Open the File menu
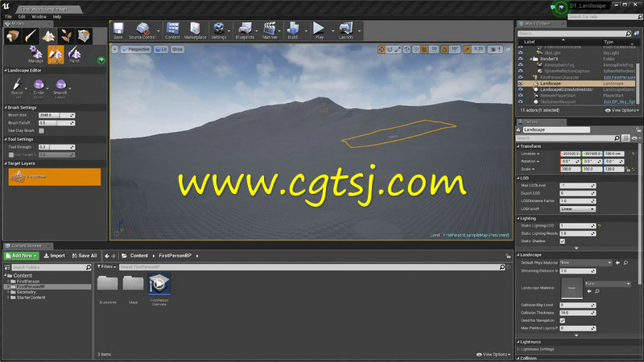 point(8,17)
